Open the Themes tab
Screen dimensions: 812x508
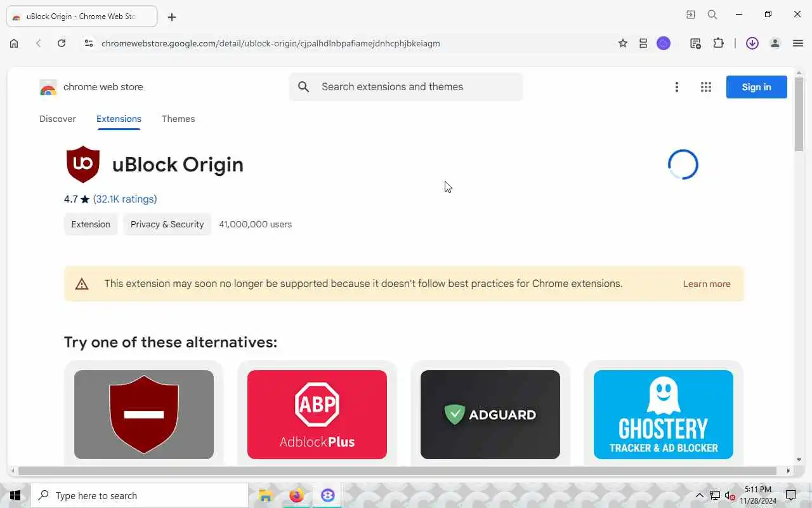[x=178, y=119]
